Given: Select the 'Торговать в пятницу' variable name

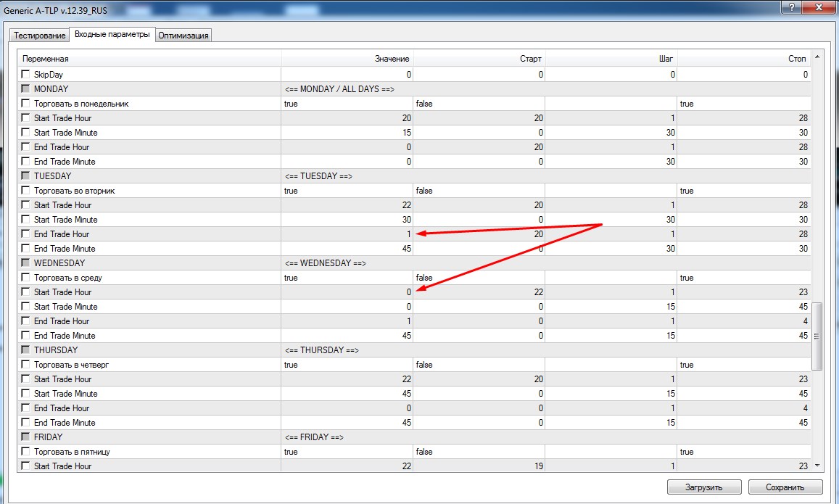Looking at the screenshot, I should pos(73,452).
